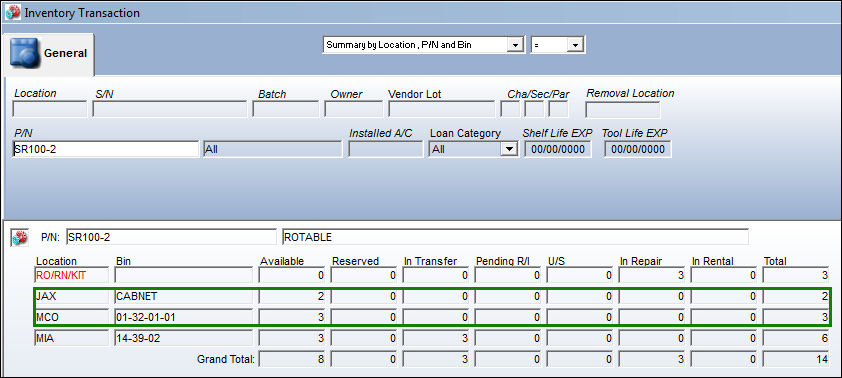Click the Batch filter field

click(286, 110)
